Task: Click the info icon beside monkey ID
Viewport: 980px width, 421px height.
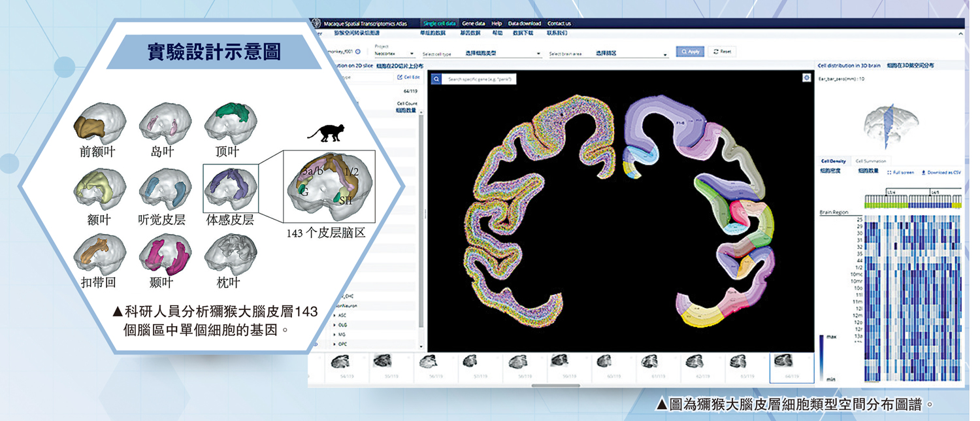Action: point(358,52)
